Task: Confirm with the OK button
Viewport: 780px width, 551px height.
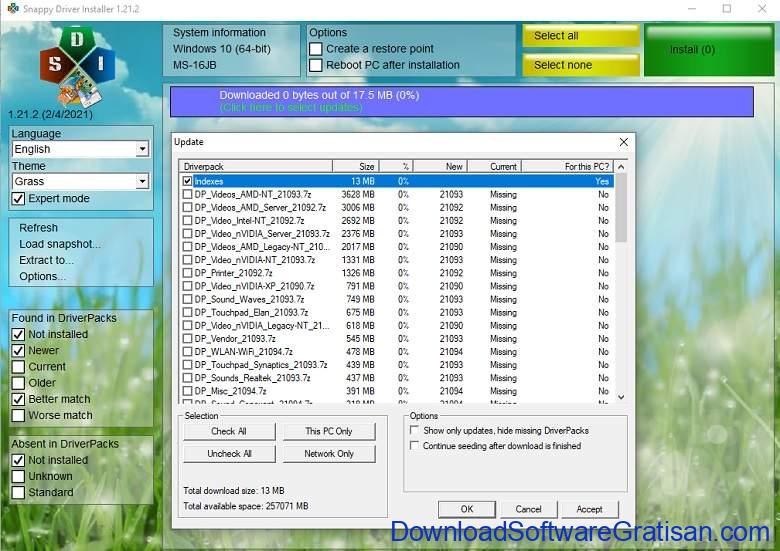Action: click(x=467, y=509)
